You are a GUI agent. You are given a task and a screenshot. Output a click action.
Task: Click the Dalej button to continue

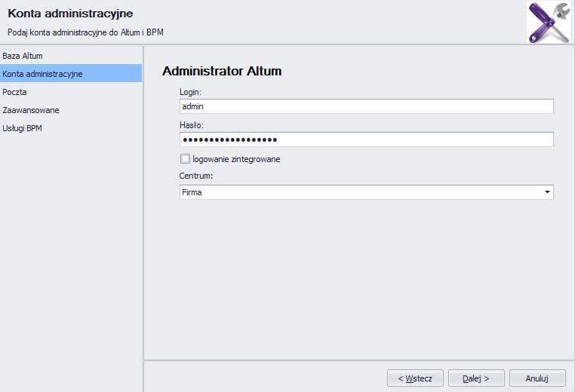point(476,378)
